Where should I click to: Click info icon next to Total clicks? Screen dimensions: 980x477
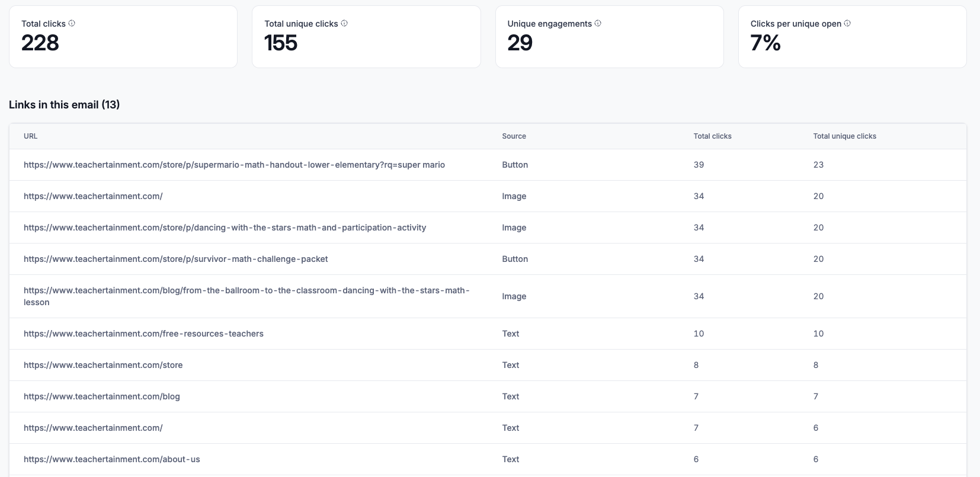coord(72,24)
